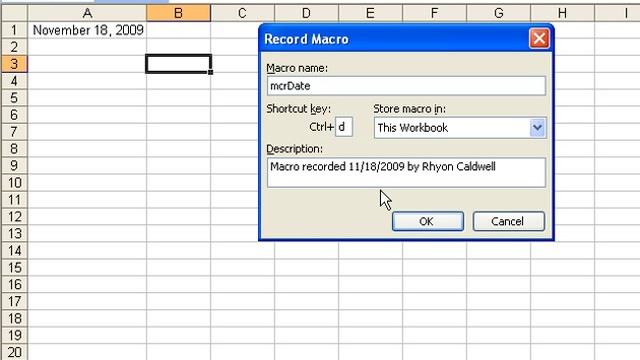The width and height of the screenshot is (640, 360).
Task: Select row 9 header
Action: tap(14, 165)
